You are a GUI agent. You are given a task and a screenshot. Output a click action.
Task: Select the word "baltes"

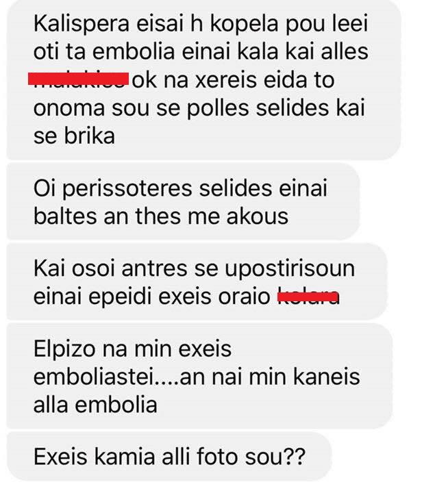tap(65, 216)
